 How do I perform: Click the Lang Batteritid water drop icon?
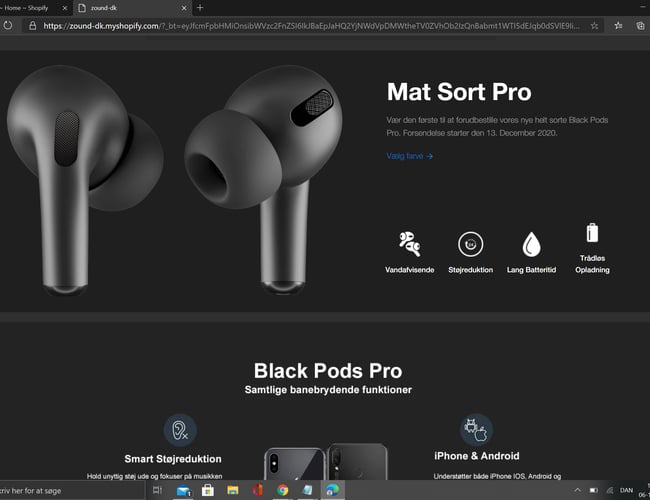[531, 244]
